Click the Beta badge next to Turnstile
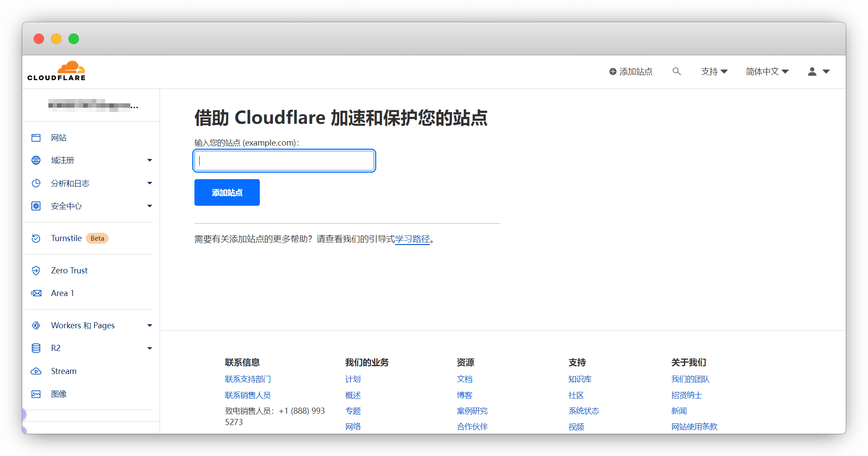868x456 pixels. (x=97, y=238)
